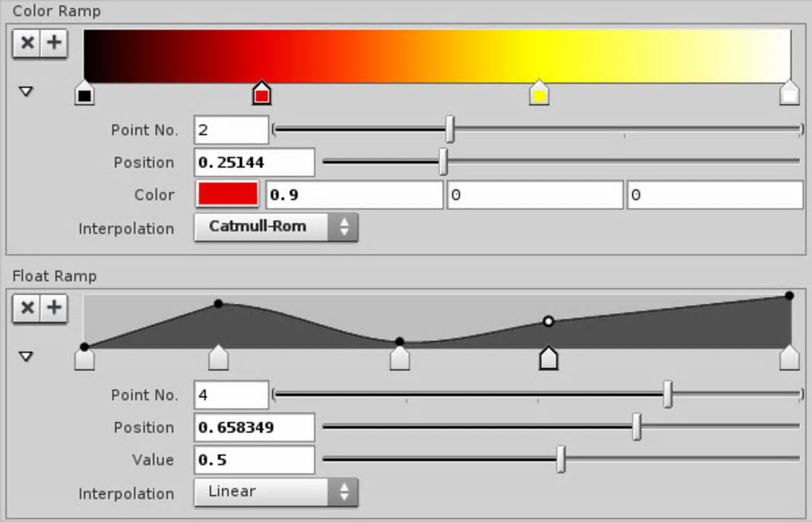Open Color Ramp Interpolation dropdown Catmull-Rom
Image resolution: width=812 pixels, height=522 pixels.
[x=276, y=227]
